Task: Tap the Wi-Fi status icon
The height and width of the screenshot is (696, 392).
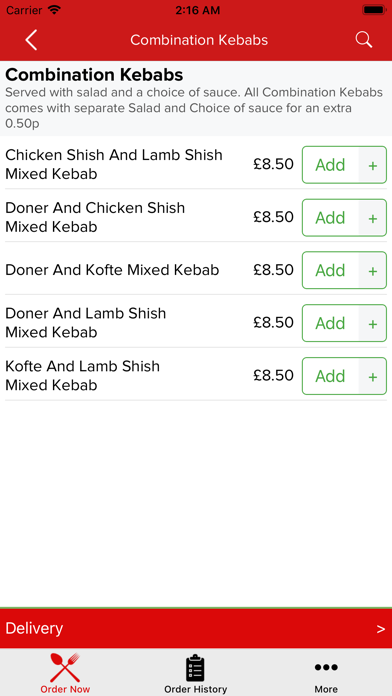Action: coord(54,10)
